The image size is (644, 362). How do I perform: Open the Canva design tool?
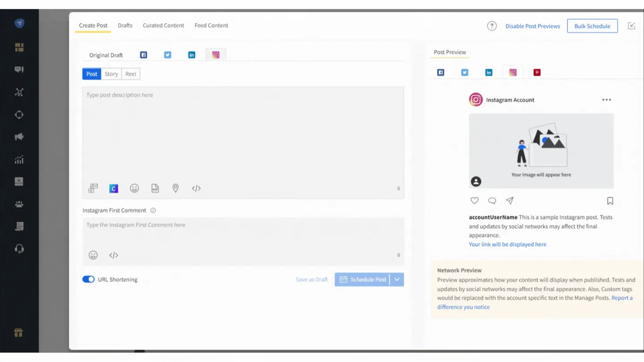pos(113,188)
